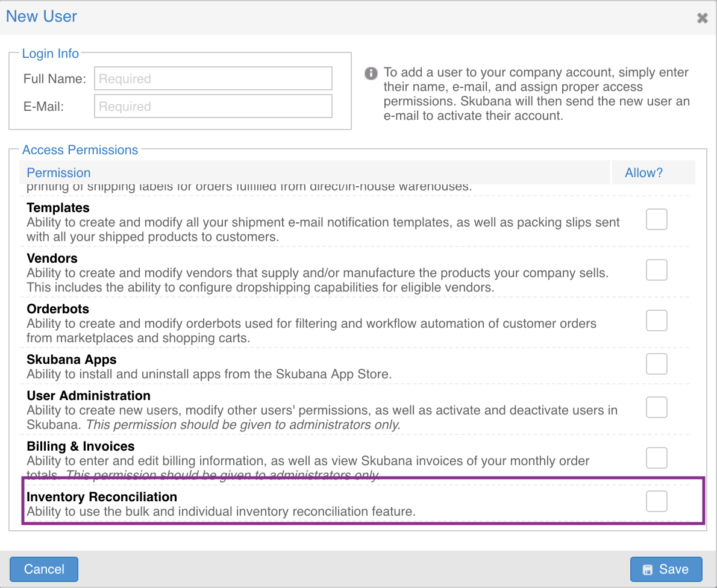Viewport: 717px width, 588px height.
Task: Toggle the Billing & Invoices checkbox
Action: (657, 458)
